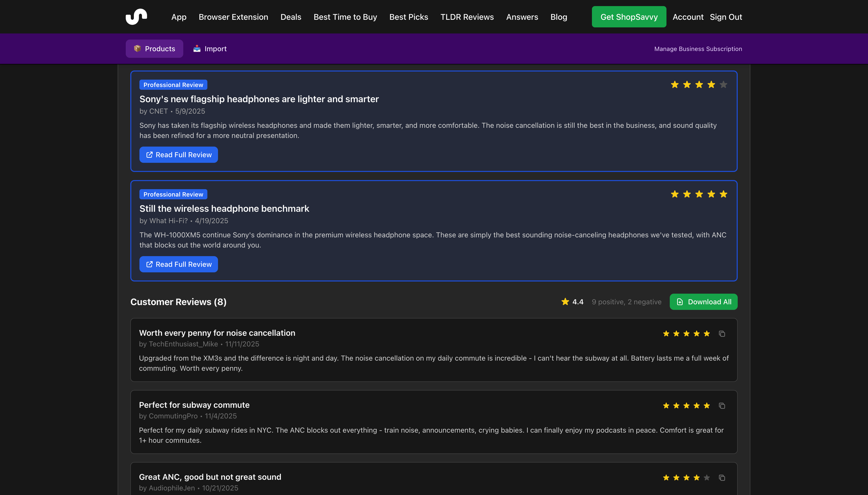The width and height of the screenshot is (868, 495).
Task: Click the ShopSavvy logo icon
Action: tap(136, 17)
